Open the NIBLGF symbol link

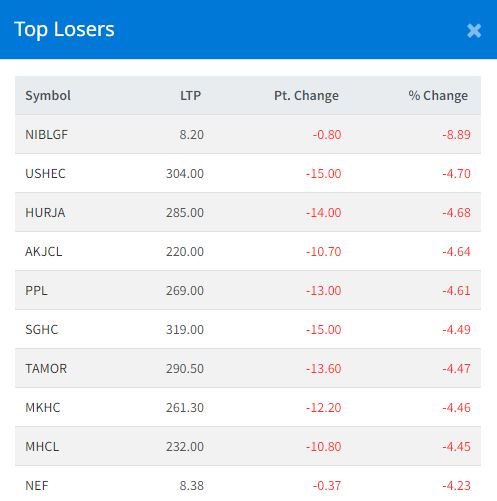pos(46,135)
